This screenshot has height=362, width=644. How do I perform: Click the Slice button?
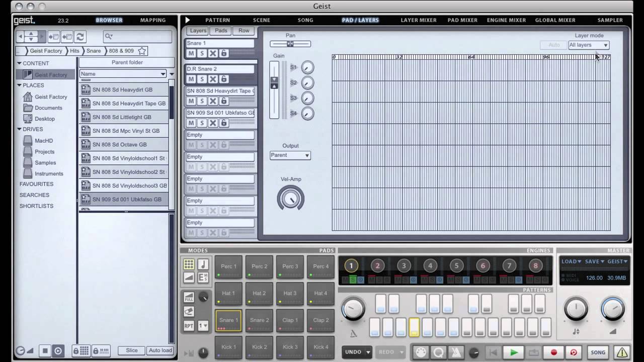pos(132,350)
